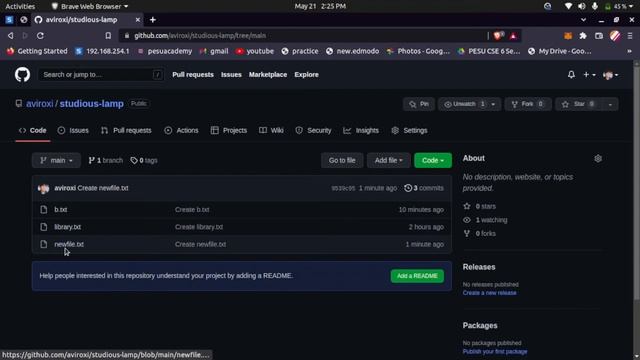The width and height of the screenshot is (640, 360).
Task: Expand the Add file dropdown
Action: (389, 160)
